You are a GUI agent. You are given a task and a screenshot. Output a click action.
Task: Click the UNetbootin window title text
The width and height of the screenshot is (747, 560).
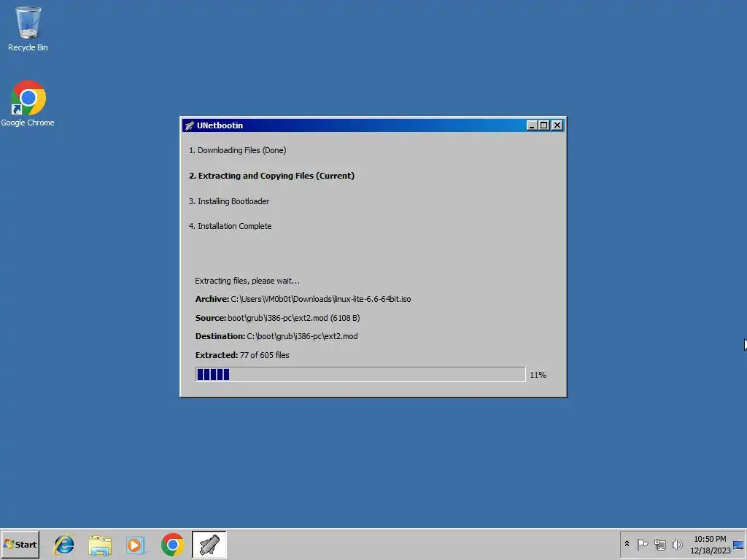220,125
